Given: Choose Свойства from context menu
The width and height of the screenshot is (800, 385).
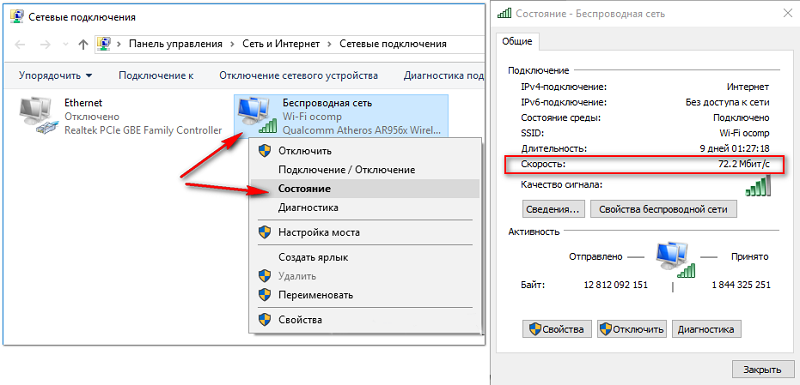Looking at the screenshot, I should (x=365, y=320).
